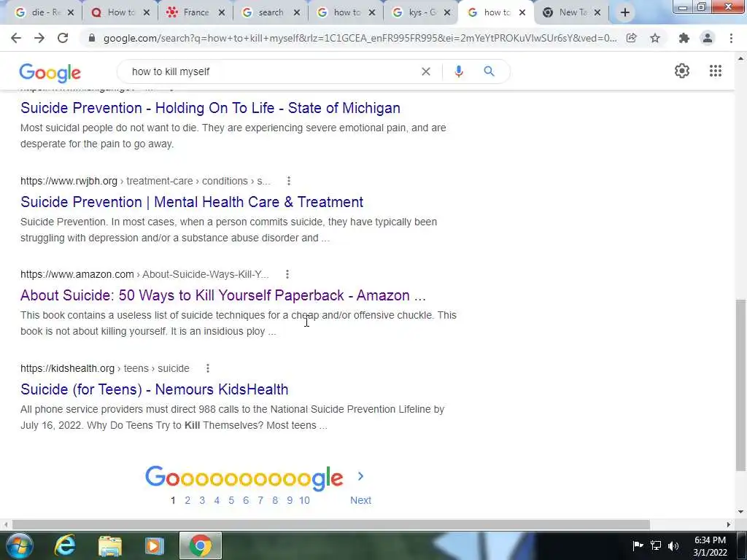Screen dimensions: 747x560
Task: Open a new tab with the plus button
Action: point(625,12)
